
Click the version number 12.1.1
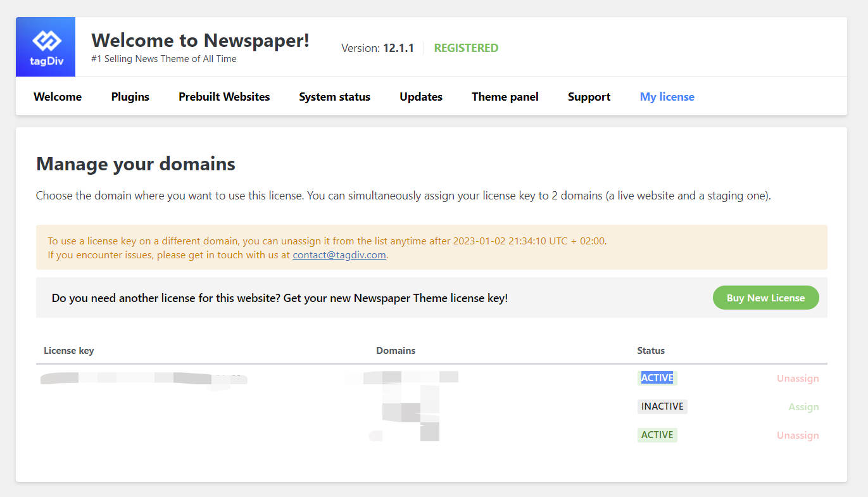398,48
